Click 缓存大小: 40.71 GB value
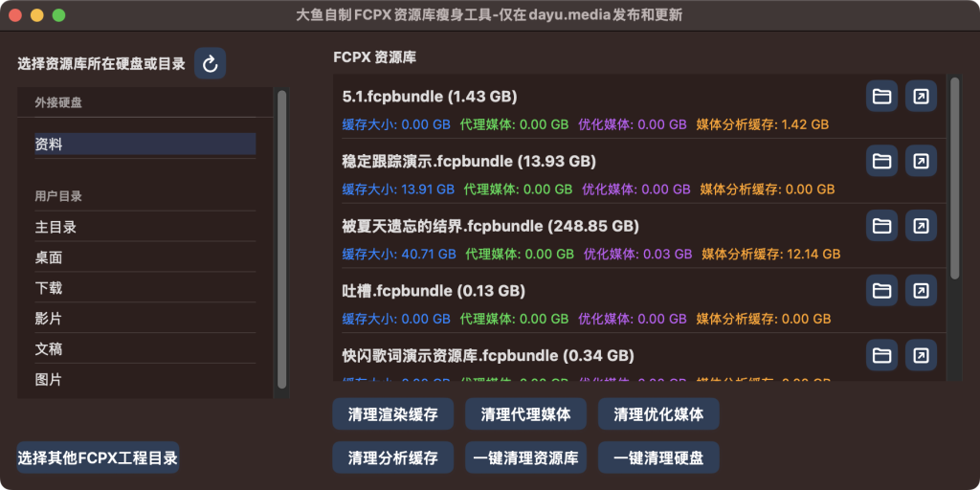The height and width of the screenshot is (490, 980). (399, 254)
